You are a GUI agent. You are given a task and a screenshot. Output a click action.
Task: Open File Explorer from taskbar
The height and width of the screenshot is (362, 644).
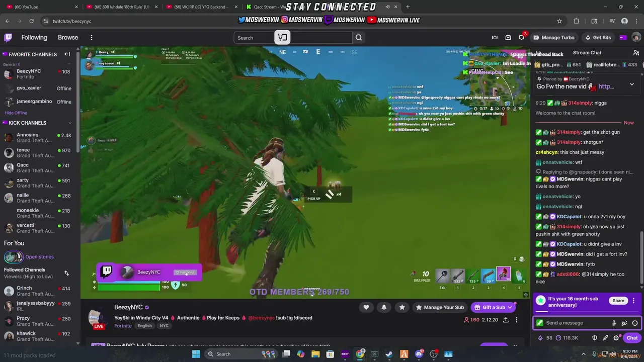pos(315,354)
